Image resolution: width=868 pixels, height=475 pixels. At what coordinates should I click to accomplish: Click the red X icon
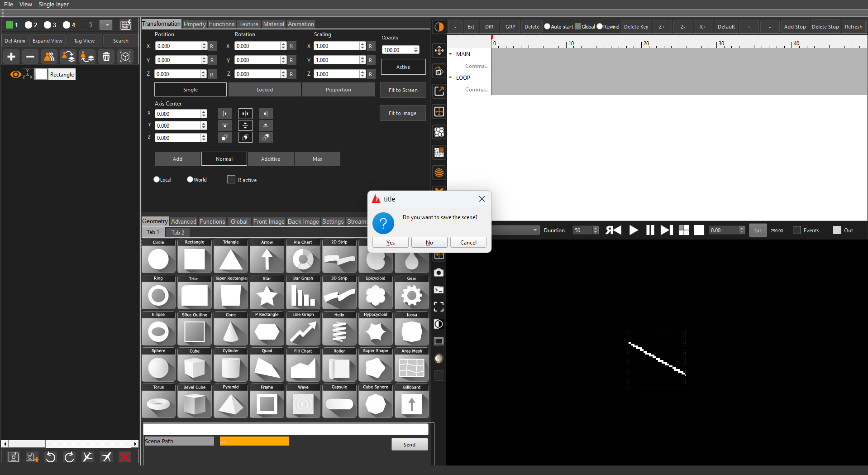tap(125, 457)
